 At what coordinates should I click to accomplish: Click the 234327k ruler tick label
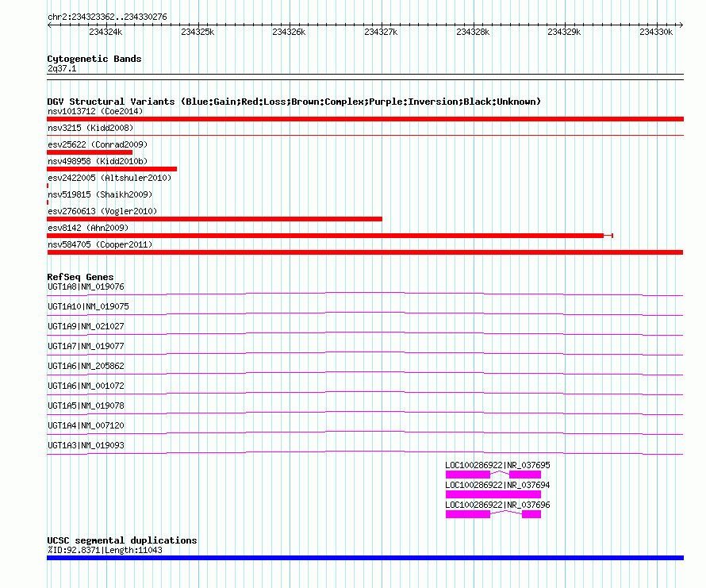click(x=381, y=32)
